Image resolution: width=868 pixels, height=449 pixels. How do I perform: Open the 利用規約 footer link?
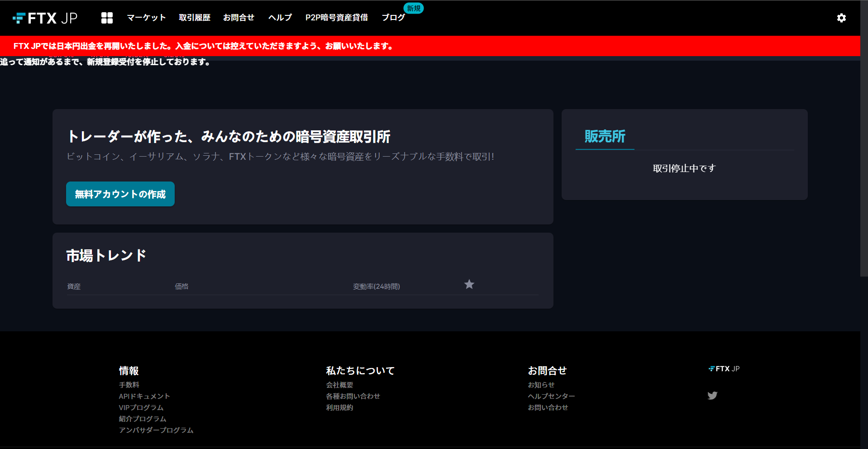pos(339,407)
